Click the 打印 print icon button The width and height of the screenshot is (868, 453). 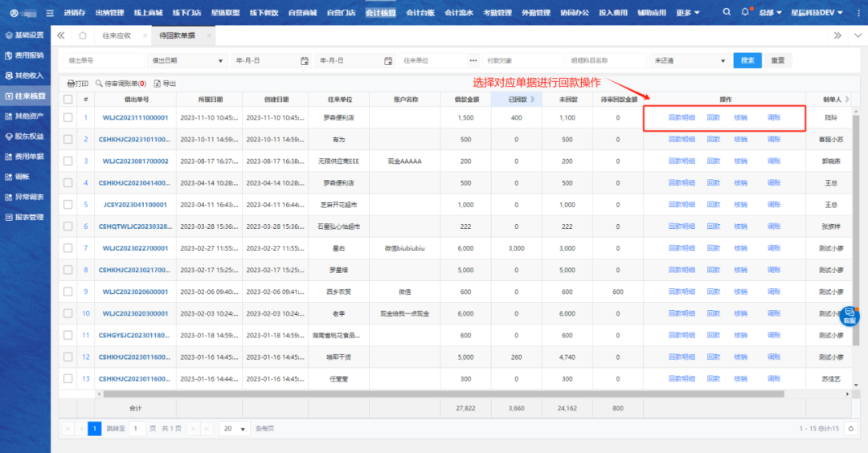click(77, 84)
